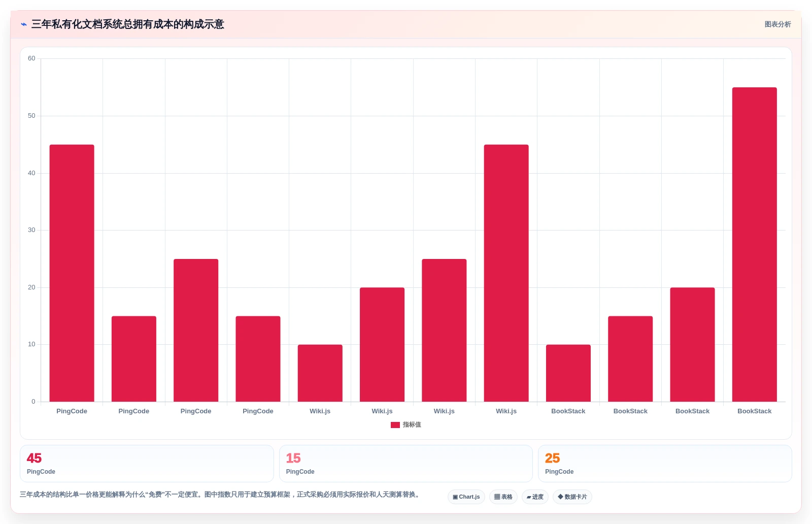Image resolution: width=812 pixels, height=524 pixels.
Task: Select the 数据卡片 tag chip
Action: tap(572, 497)
